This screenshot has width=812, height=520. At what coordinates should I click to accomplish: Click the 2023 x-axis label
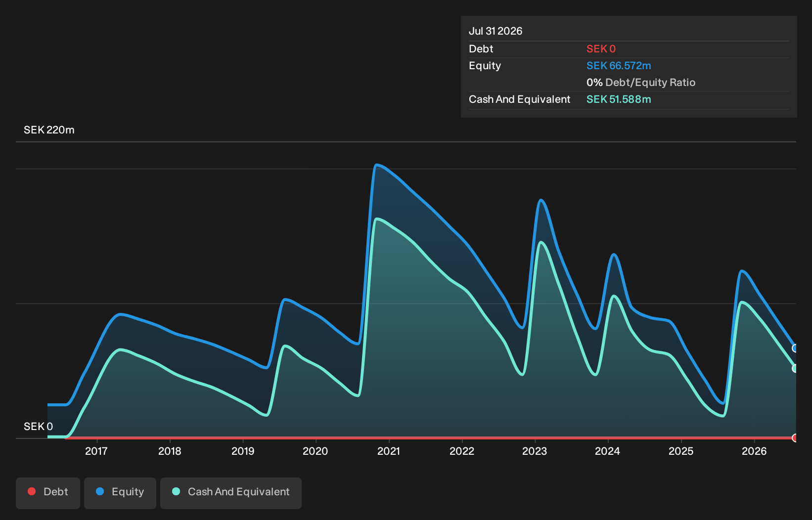click(x=535, y=451)
